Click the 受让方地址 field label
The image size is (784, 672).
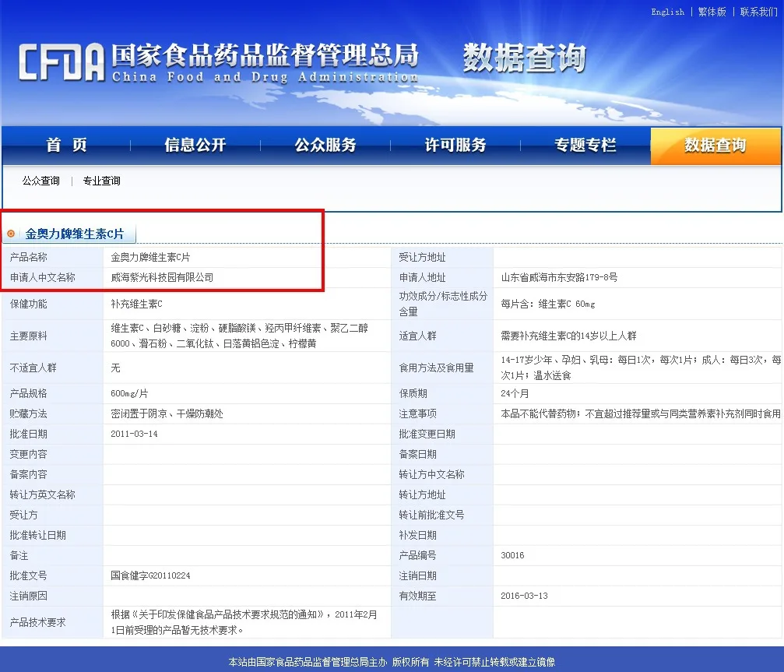[x=422, y=257]
